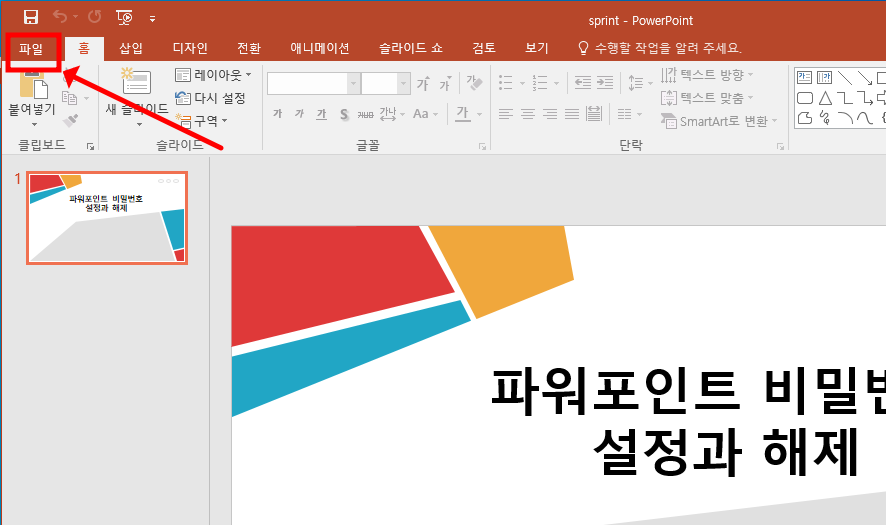Toggle Align Right for paragraph
Screen dimensions: 886x525
coord(550,115)
